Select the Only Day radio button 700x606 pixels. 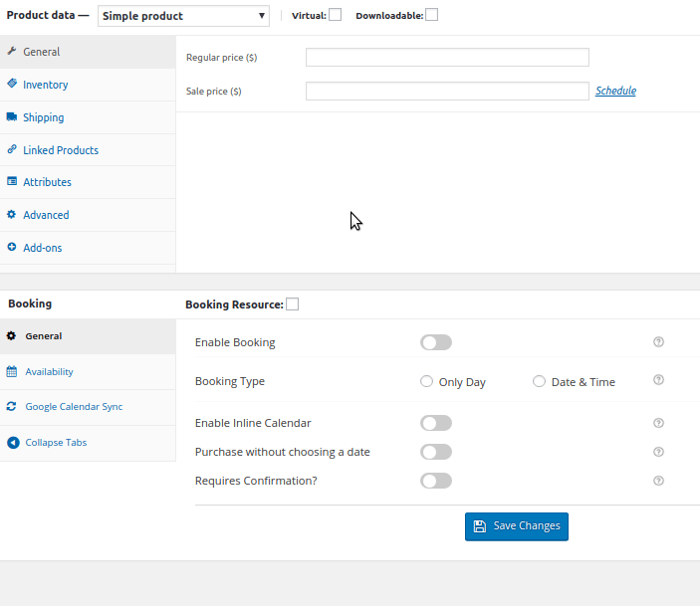(427, 381)
